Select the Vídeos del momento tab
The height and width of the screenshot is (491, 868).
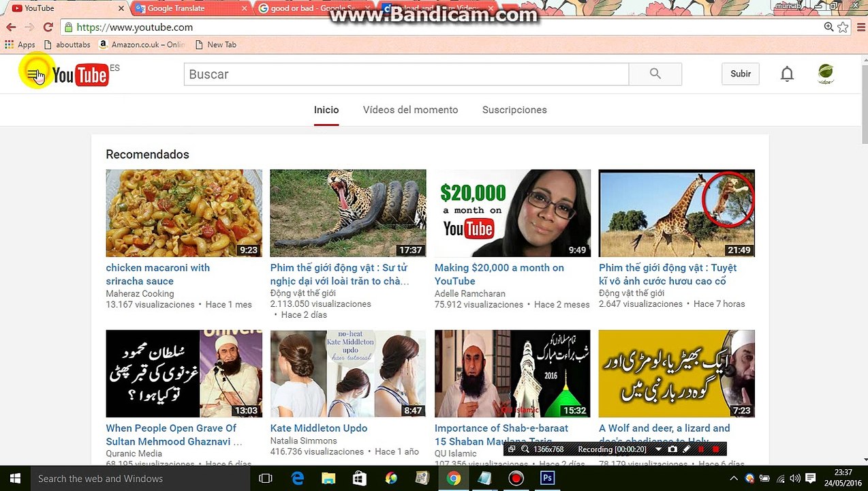click(x=410, y=110)
